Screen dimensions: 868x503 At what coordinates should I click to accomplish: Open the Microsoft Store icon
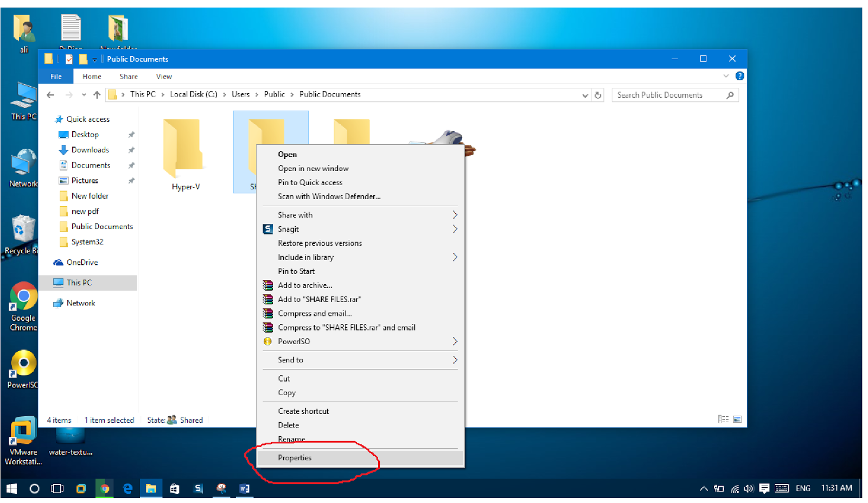(175, 488)
